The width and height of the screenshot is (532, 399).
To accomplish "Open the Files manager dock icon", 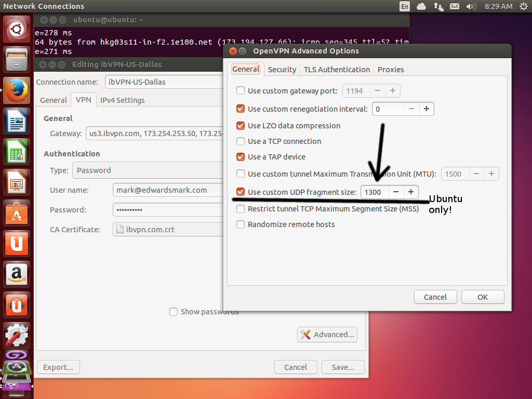I will coord(17,60).
